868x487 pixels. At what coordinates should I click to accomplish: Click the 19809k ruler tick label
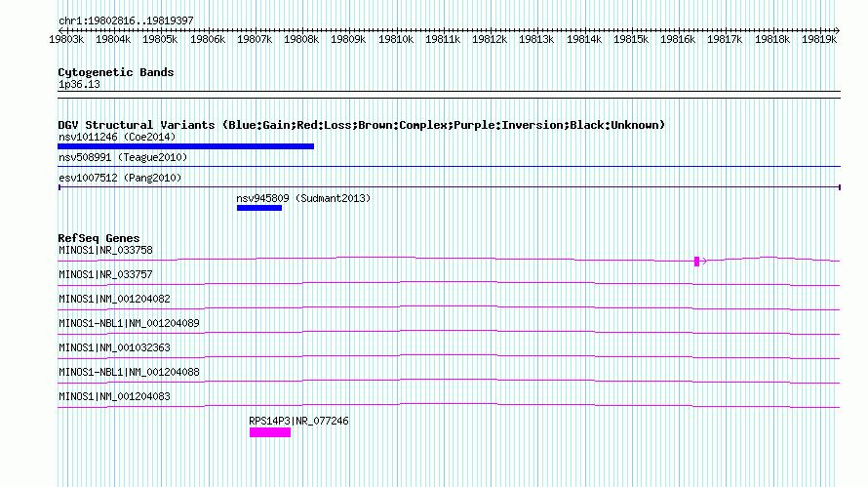[x=348, y=39]
